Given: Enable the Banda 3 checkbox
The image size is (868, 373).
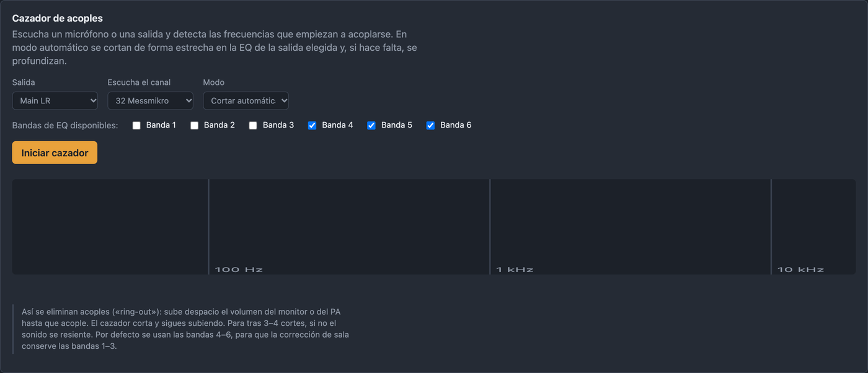Looking at the screenshot, I should coord(253,125).
